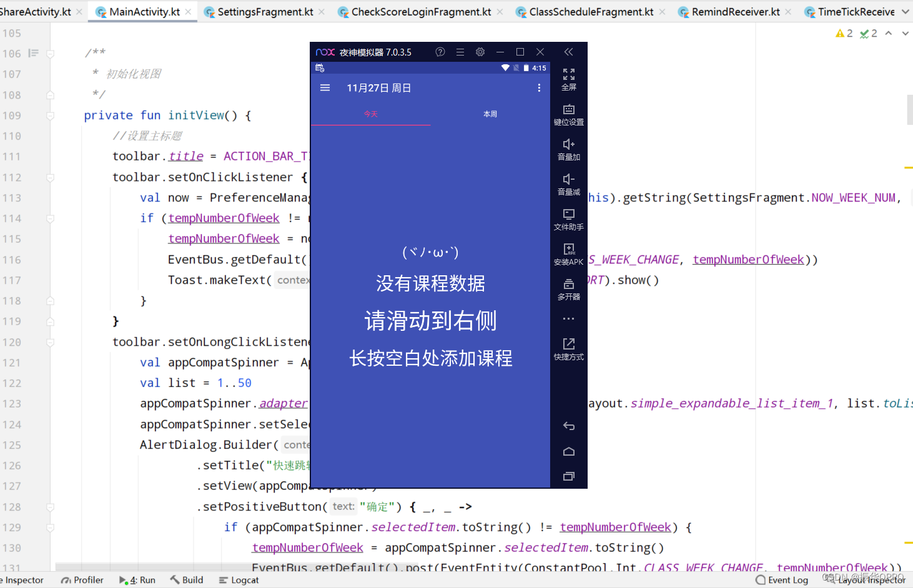
Task: Collapse the Nox sidebar with double chevron
Action: 568,52
